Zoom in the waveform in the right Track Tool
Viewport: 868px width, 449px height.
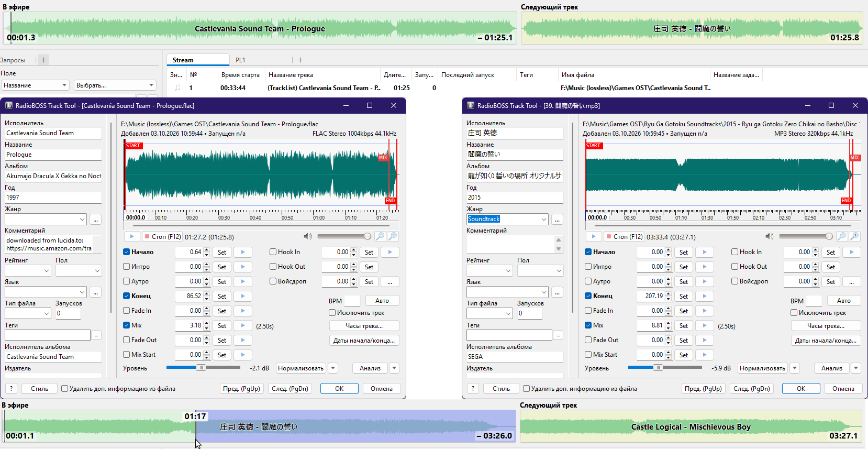(x=854, y=237)
